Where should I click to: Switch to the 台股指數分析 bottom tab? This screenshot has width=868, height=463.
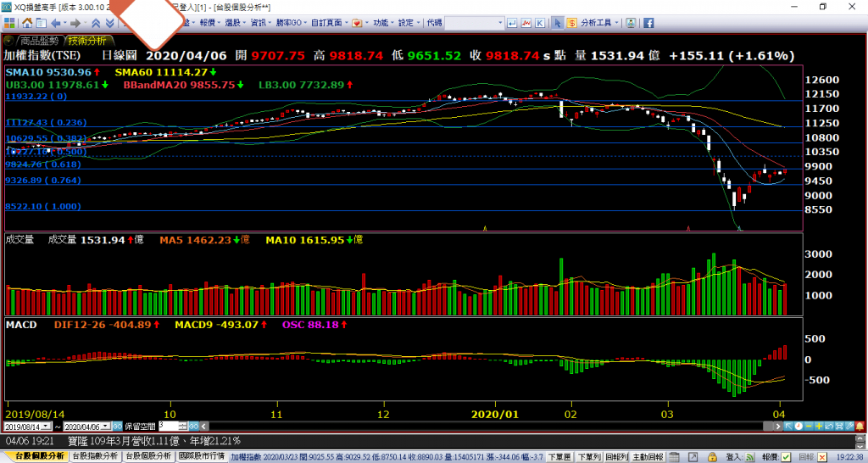(95, 456)
